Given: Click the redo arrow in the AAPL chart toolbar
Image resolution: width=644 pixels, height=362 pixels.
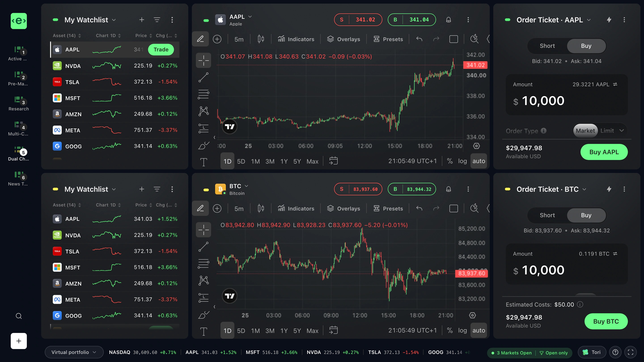Looking at the screenshot, I should 436,39.
